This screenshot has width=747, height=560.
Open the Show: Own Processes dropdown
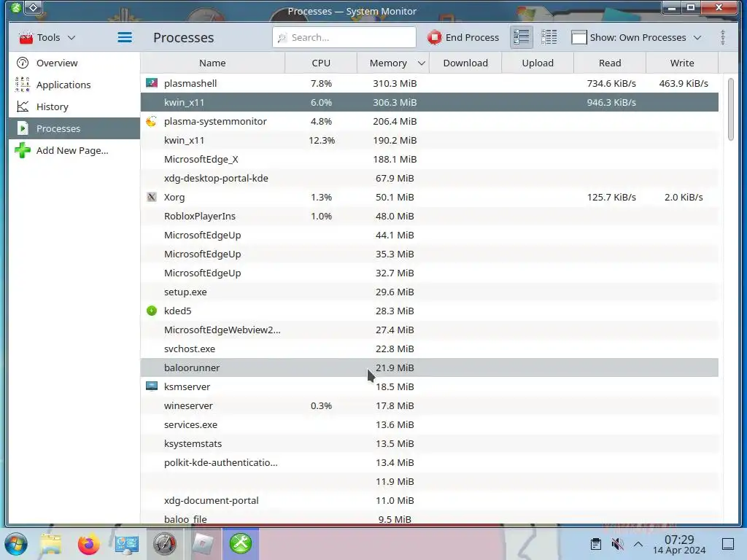636,37
